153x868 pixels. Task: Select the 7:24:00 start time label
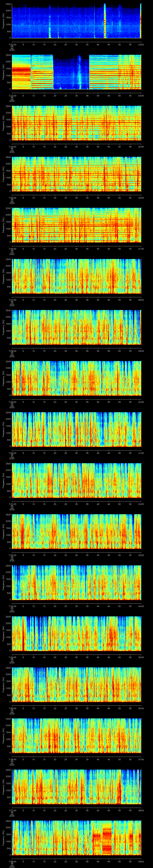coord(12,147)
